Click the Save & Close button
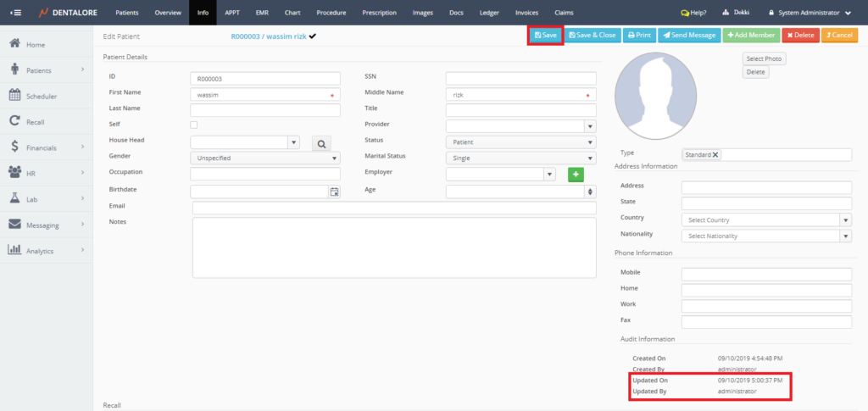Image resolution: width=868 pixels, height=411 pixels. click(x=593, y=36)
